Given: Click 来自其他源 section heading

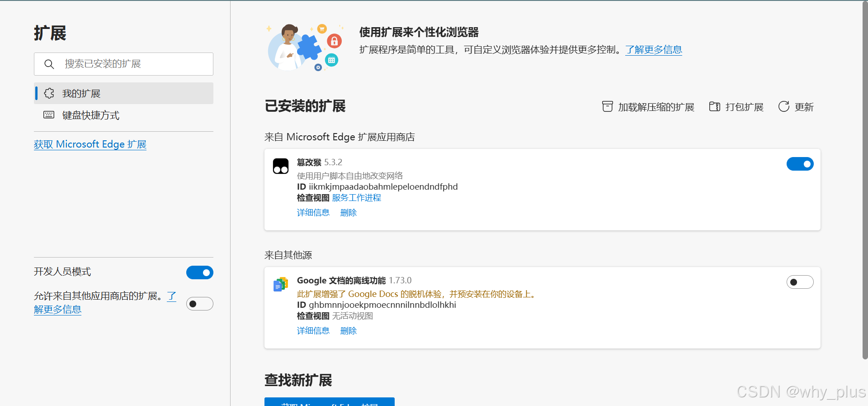Looking at the screenshot, I should [288, 255].
